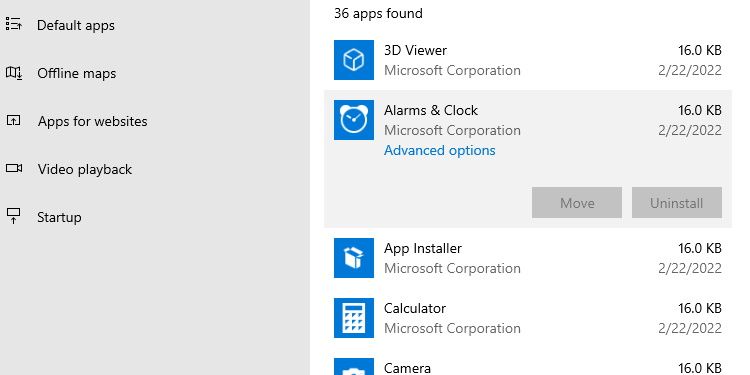The width and height of the screenshot is (750, 375).
Task: Click the 3D Viewer app icon
Action: (x=354, y=60)
